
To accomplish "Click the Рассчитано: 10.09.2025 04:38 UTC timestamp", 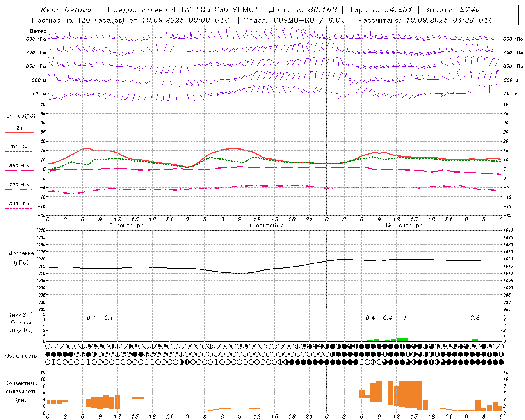I will pos(426,20).
